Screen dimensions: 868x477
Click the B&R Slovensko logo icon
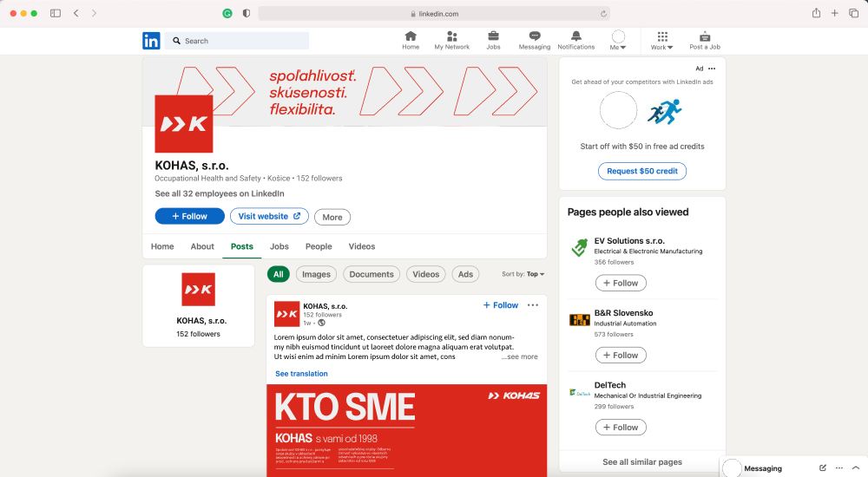[580, 320]
